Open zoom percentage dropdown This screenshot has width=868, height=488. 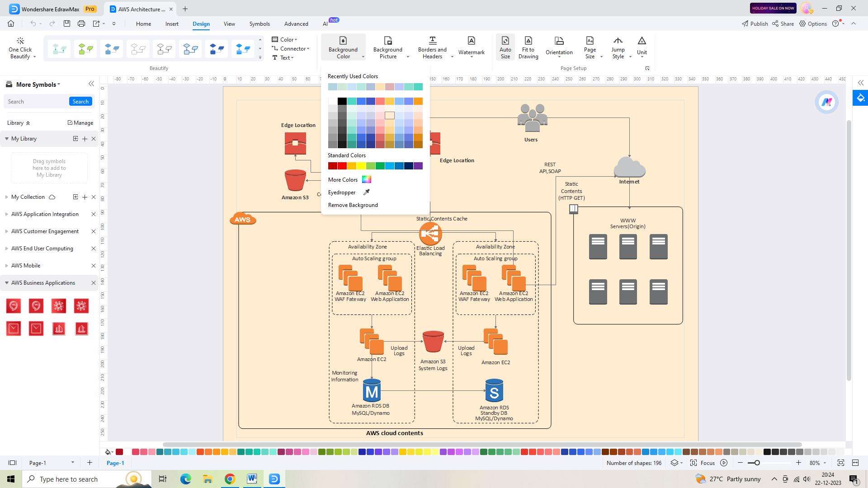tap(825, 463)
